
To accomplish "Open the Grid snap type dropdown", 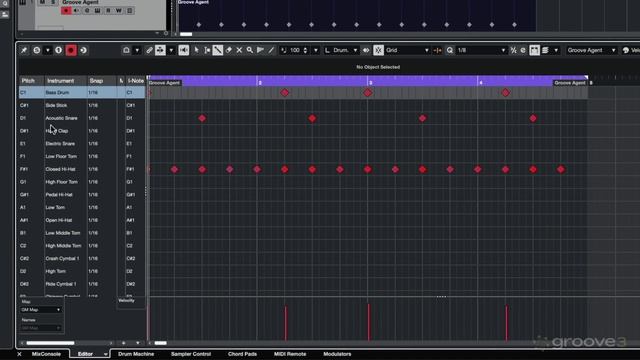I will pyautogui.click(x=407, y=50).
